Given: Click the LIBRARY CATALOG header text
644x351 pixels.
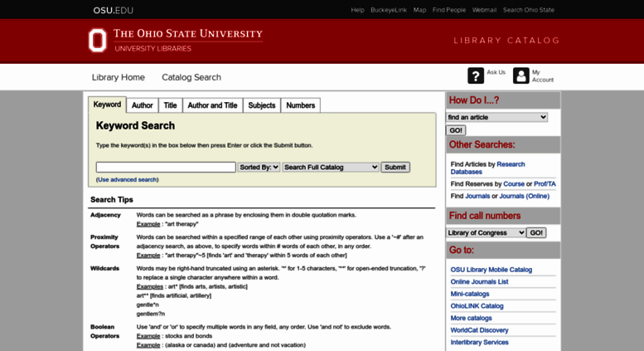Looking at the screenshot, I should (x=506, y=41).
